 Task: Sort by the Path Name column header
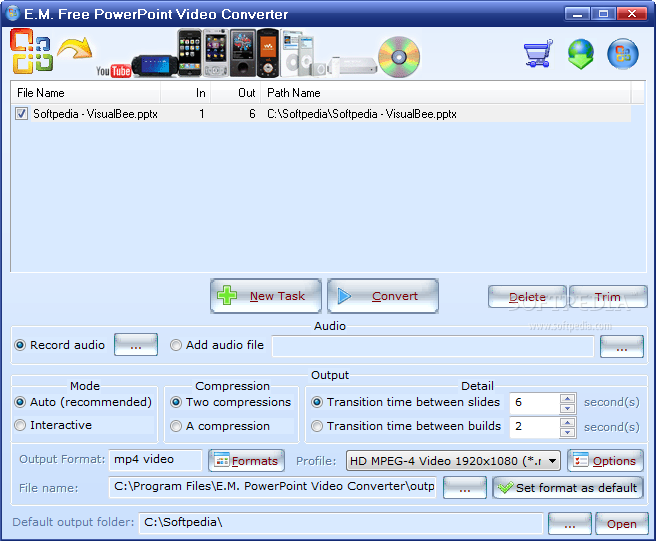point(446,93)
